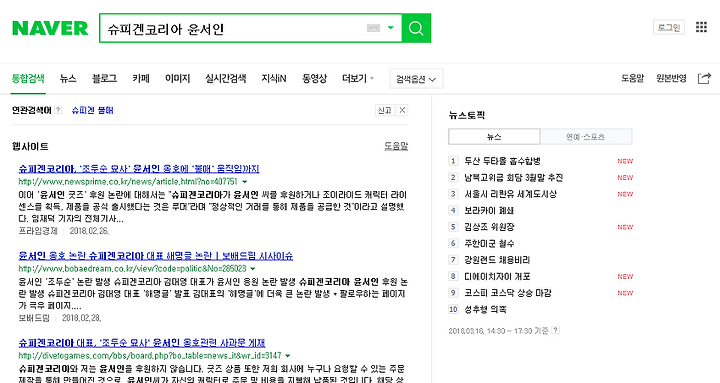Expand the 더보기 menu
The height and width of the screenshot is (383, 720).
(x=358, y=79)
